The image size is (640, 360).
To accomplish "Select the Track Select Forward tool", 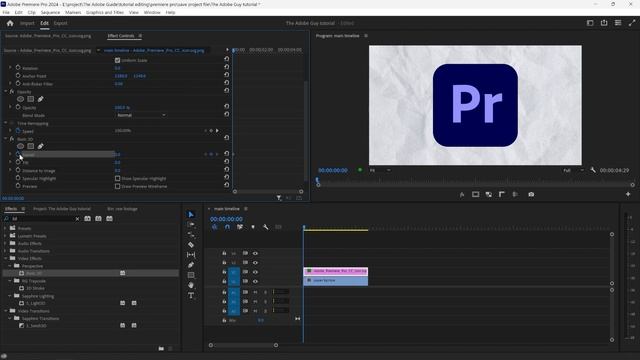I will 191,224.
